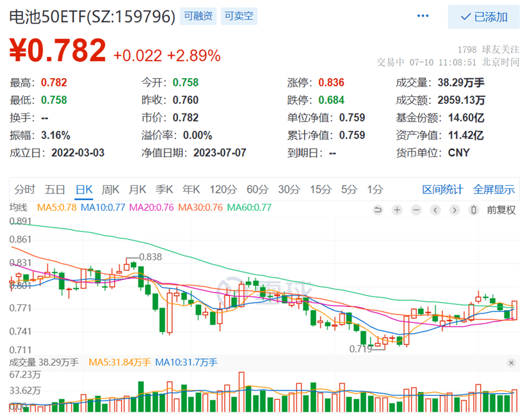
Task: Toggle candlestick style icon
Action: (x=474, y=210)
